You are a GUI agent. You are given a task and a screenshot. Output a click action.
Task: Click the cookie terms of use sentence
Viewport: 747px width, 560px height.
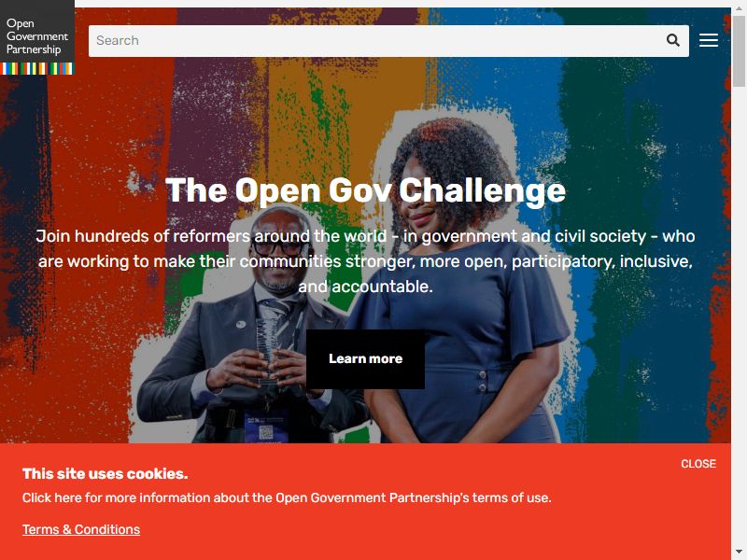click(x=287, y=498)
